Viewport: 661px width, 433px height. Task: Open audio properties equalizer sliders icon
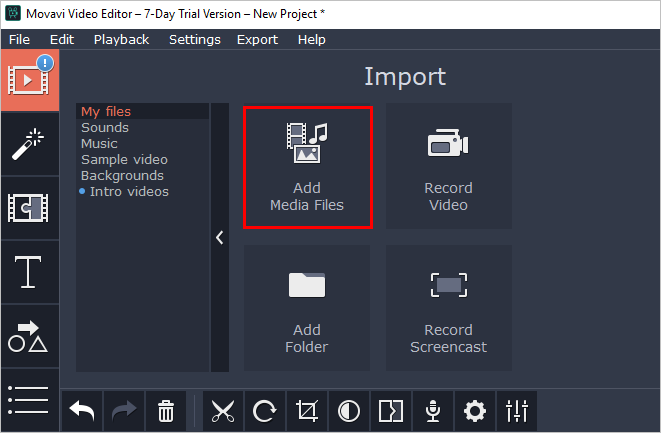click(517, 411)
